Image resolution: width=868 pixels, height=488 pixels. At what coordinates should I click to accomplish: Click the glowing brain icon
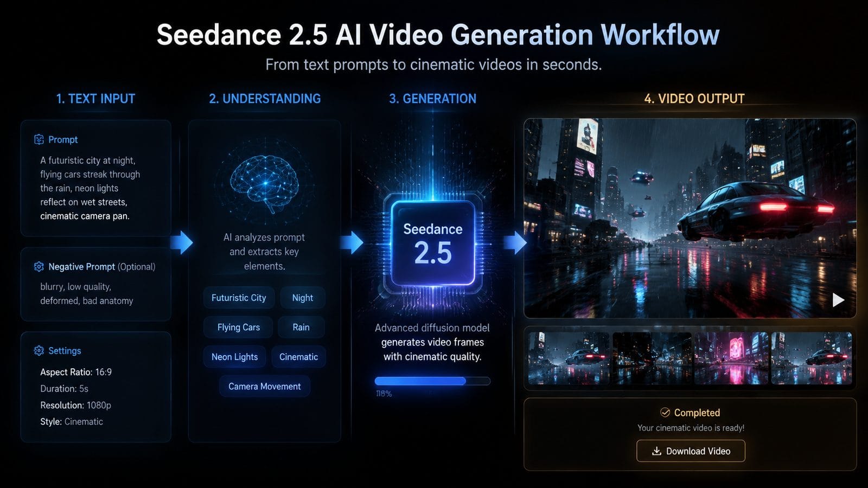tap(264, 184)
